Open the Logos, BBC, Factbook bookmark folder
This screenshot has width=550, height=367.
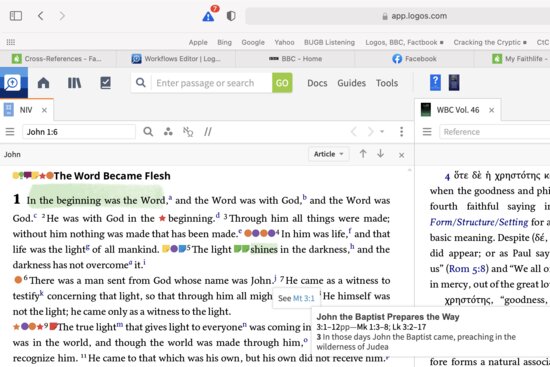(404, 42)
